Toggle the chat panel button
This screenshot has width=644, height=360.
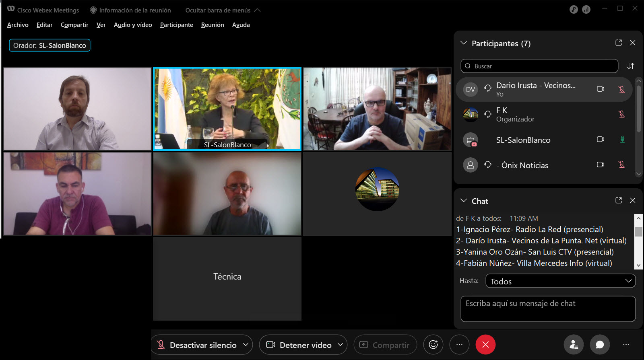(x=600, y=345)
